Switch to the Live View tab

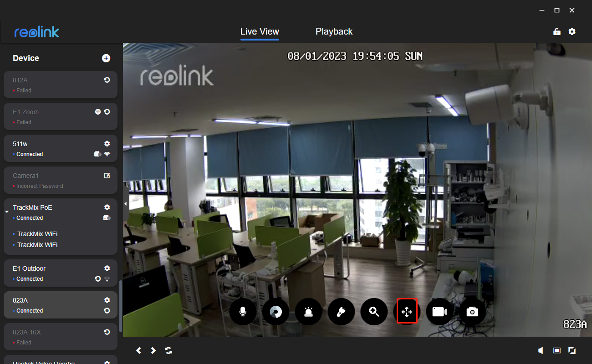[x=260, y=31]
